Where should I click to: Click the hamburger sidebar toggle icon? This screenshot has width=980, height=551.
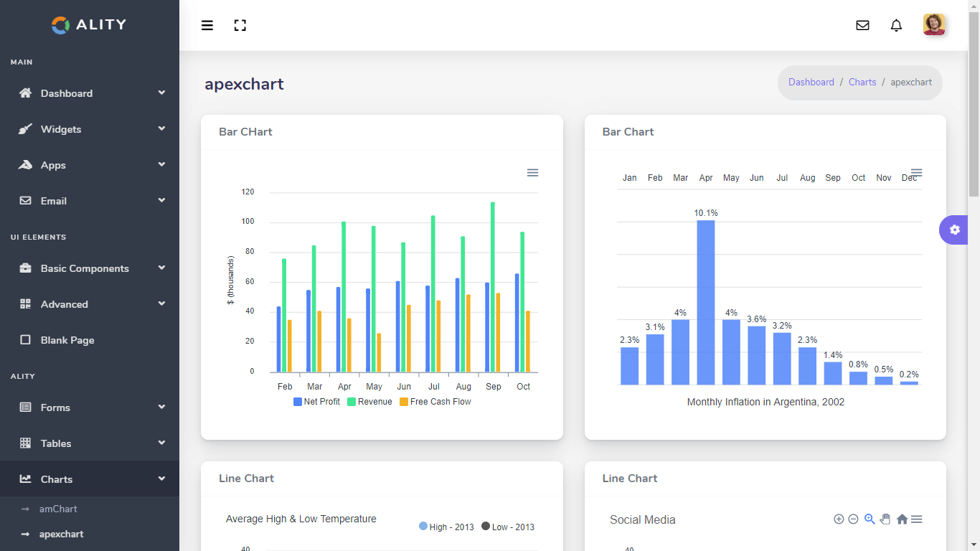(x=207, y=26)
